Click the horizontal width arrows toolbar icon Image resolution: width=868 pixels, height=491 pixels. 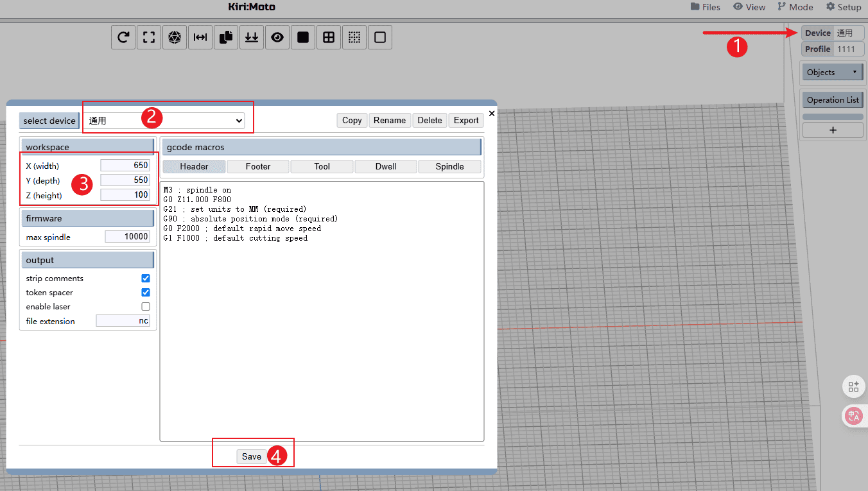pos(200,38)
